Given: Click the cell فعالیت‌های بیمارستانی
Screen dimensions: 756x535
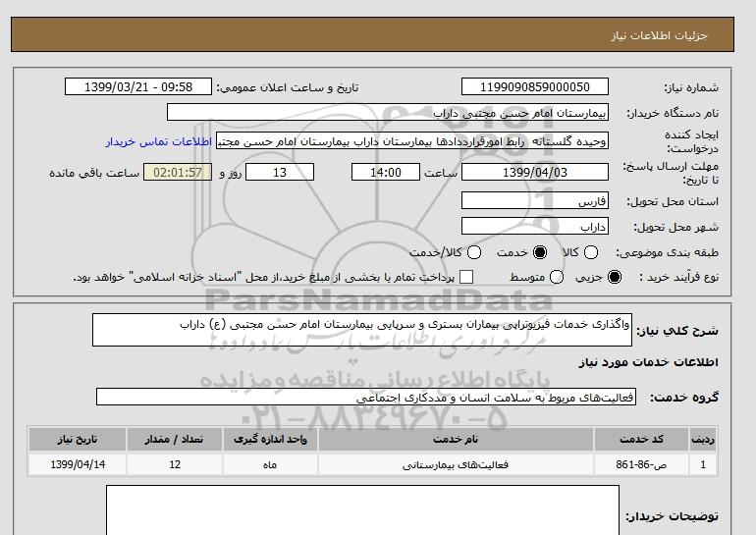Looking at the screenshot, I should [456, 464].
